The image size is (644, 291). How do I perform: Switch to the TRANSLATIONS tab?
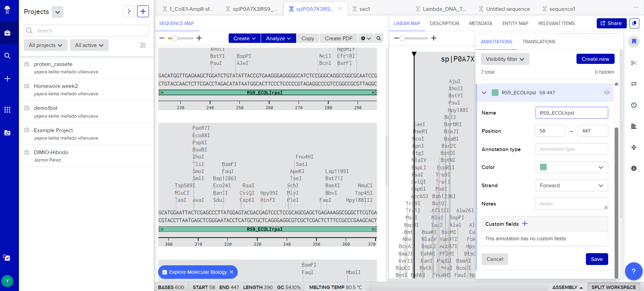[539, 42]
